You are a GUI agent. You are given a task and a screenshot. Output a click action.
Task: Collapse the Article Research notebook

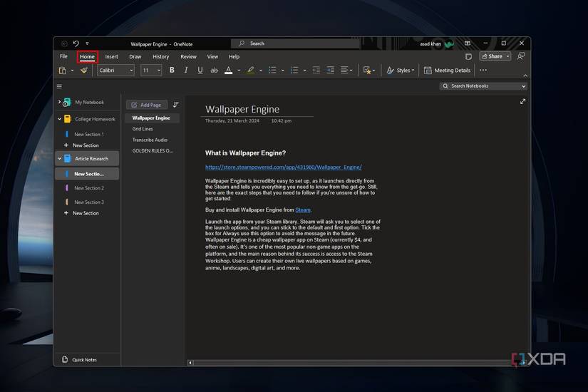[x=59, y=159]
